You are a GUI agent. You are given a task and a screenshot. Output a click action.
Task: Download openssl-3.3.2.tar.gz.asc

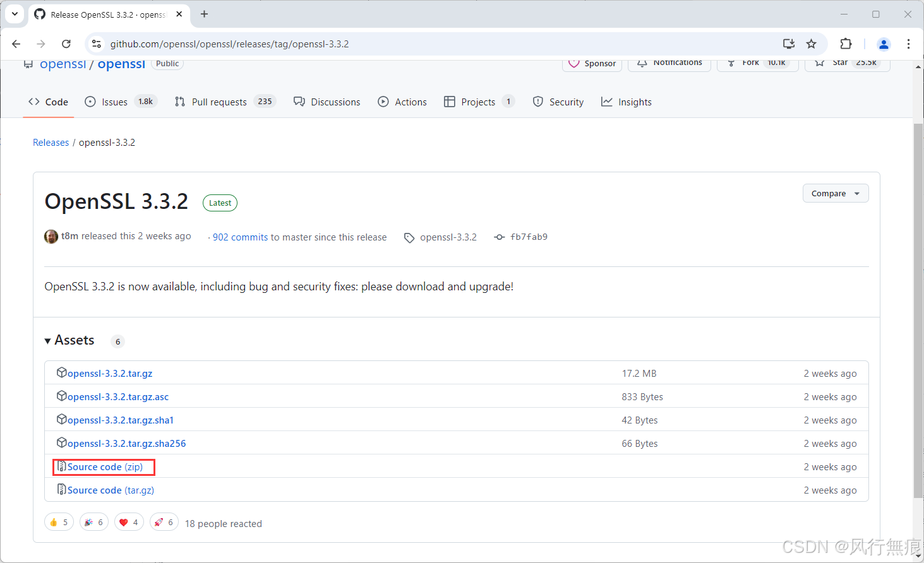[118, 397]
